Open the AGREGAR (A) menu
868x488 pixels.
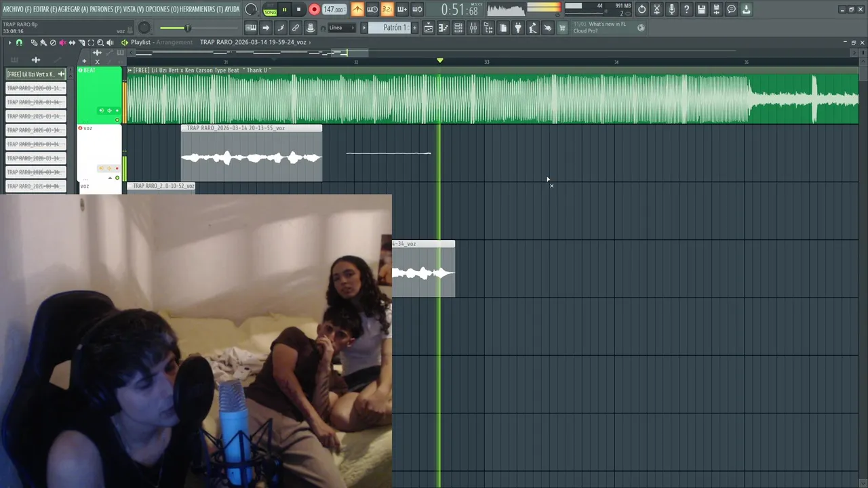[x=74, y=9]
